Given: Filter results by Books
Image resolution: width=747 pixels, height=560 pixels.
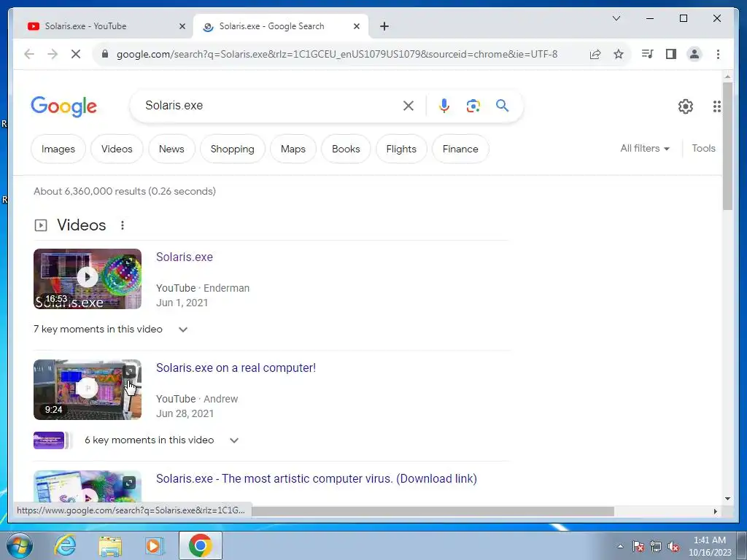Looking at the screenshot, I should [x=346, y=149].
